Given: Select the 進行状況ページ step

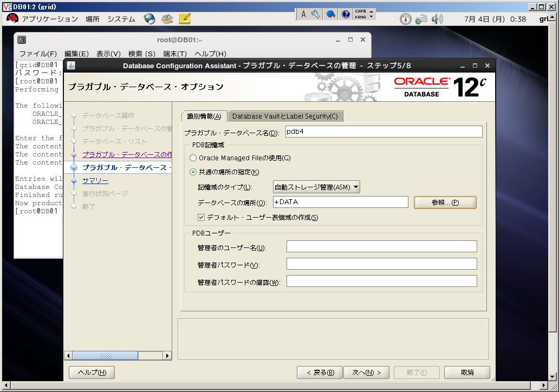Looking at the screenshot, I should [105, 193].
